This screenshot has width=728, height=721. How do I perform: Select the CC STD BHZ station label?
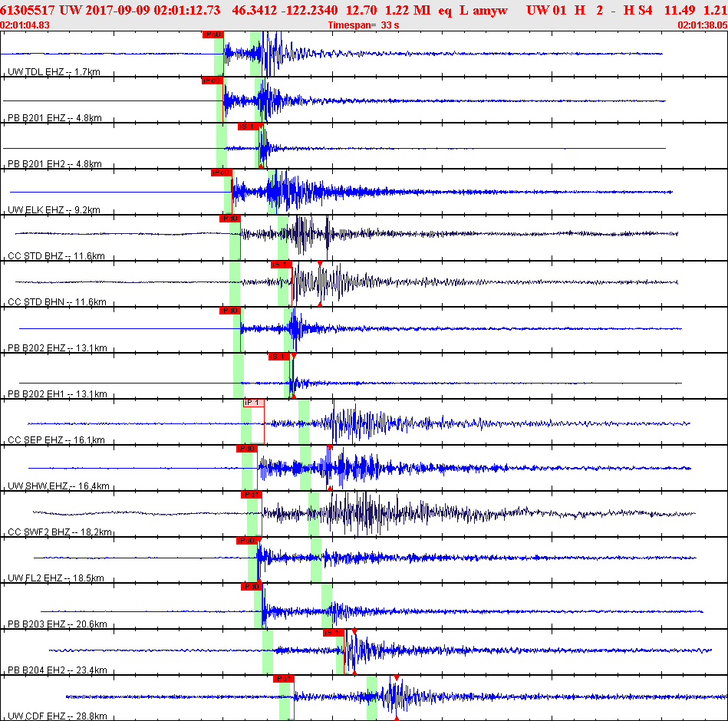coord(56,256)
